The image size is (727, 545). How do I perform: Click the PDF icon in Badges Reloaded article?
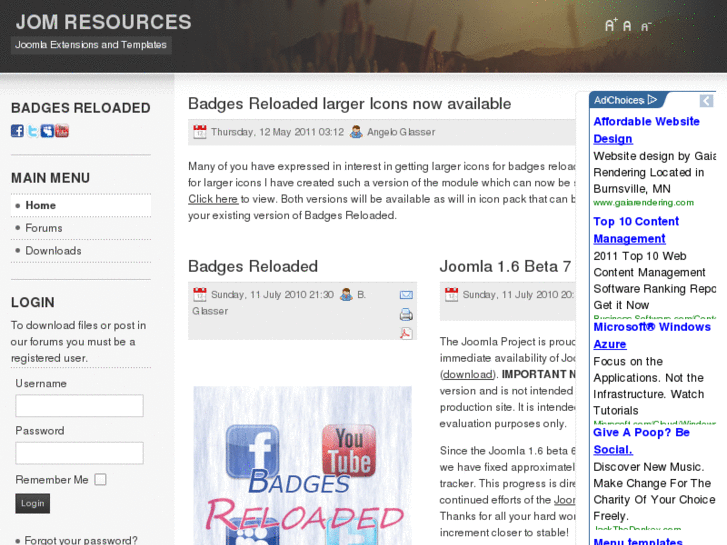click(x=406, y=333)
